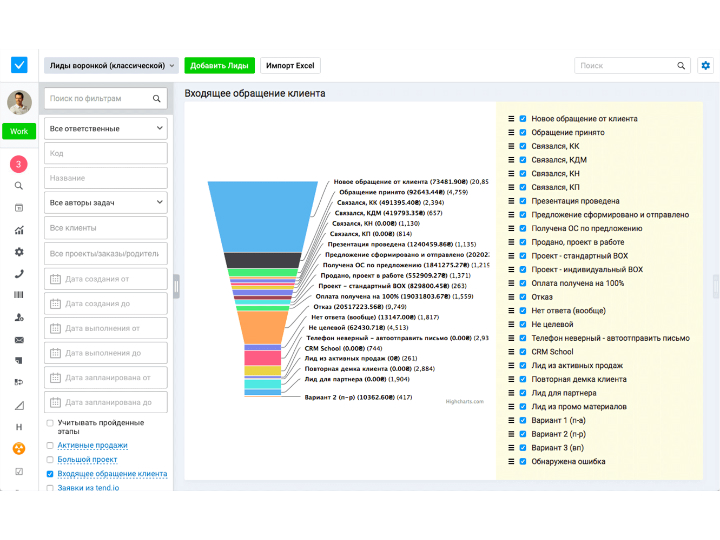Image resolution: width=720 pixels, height=540 pixels.
Task: Click the red notification badge showing 3
Action: [x=19, y=163]
